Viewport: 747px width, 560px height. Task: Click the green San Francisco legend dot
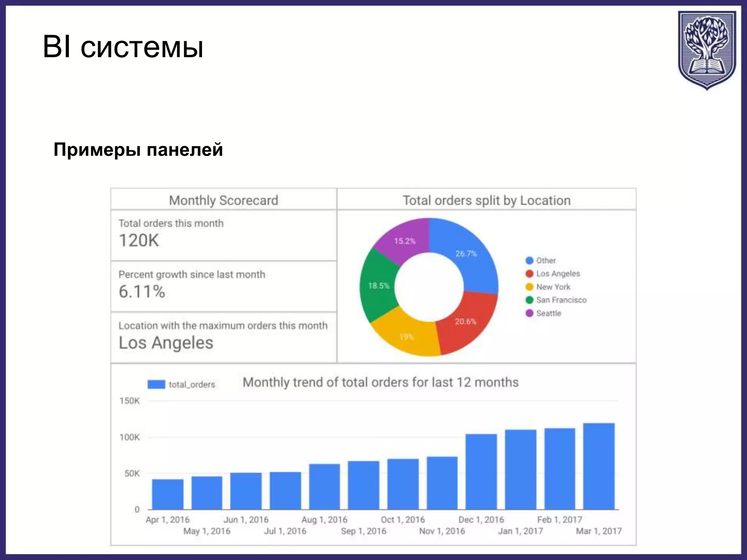[x=529, y=300]
